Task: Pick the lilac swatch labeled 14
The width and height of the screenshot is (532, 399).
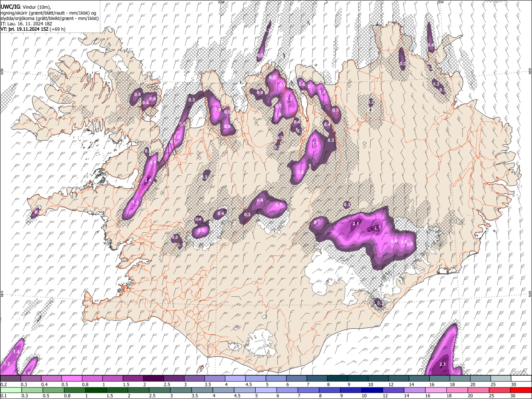Action: (415, 390)
